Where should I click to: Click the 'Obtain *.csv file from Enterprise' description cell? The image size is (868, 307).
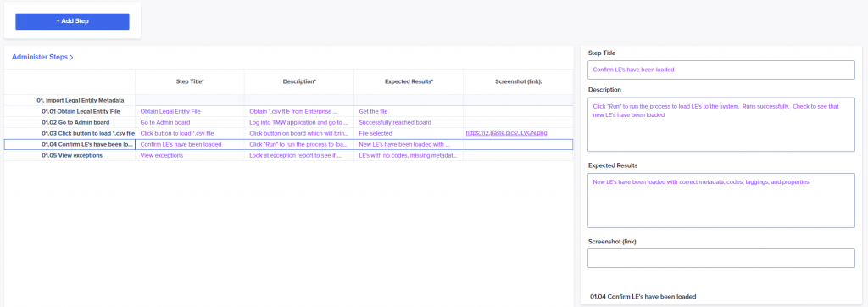tap(299, 111)
